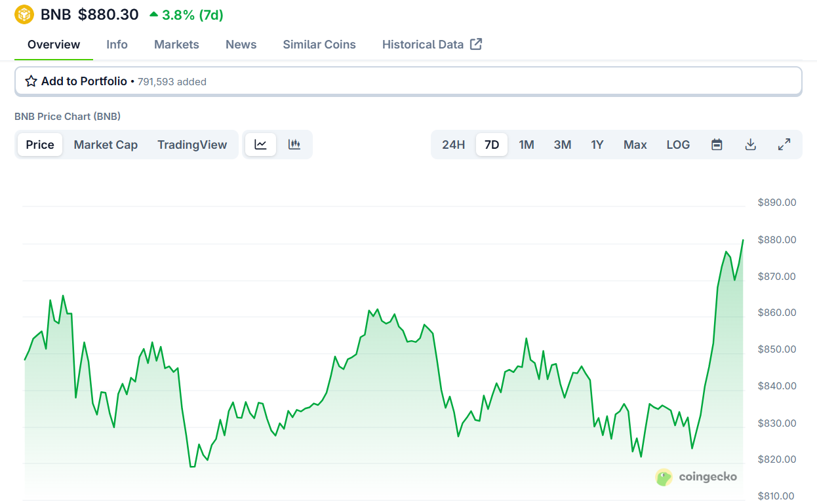Go to the Similar Coins tab
This screenshot has width=817, height=504.
coord(319,45)
